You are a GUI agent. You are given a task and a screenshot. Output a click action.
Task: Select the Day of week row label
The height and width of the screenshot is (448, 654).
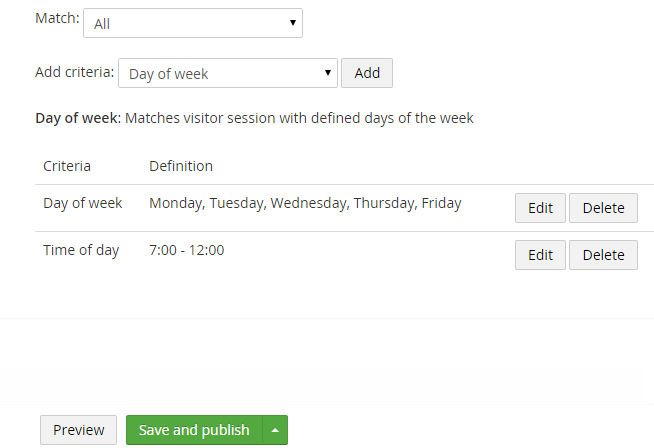click(x=83, y=203)
